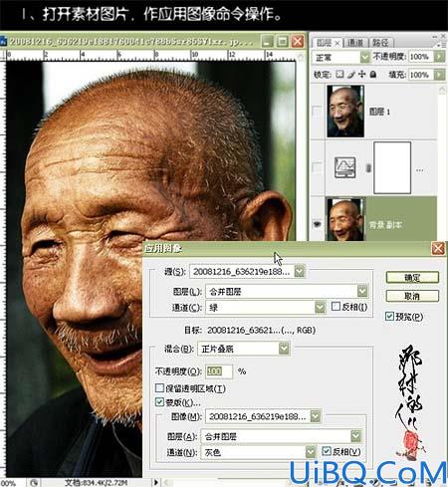Click the 确定 OK button
This screenshot has width=448, height=487.
tap(412, 278)
